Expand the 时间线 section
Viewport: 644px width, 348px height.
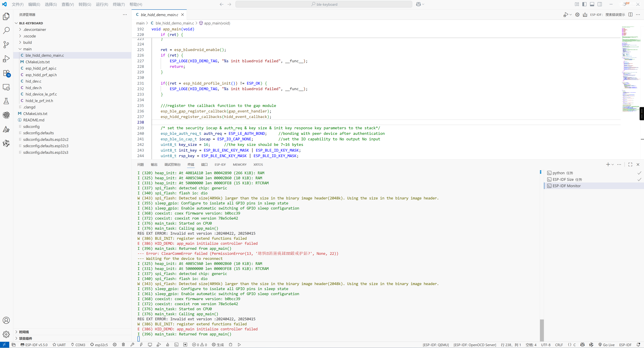pos(24,332)
